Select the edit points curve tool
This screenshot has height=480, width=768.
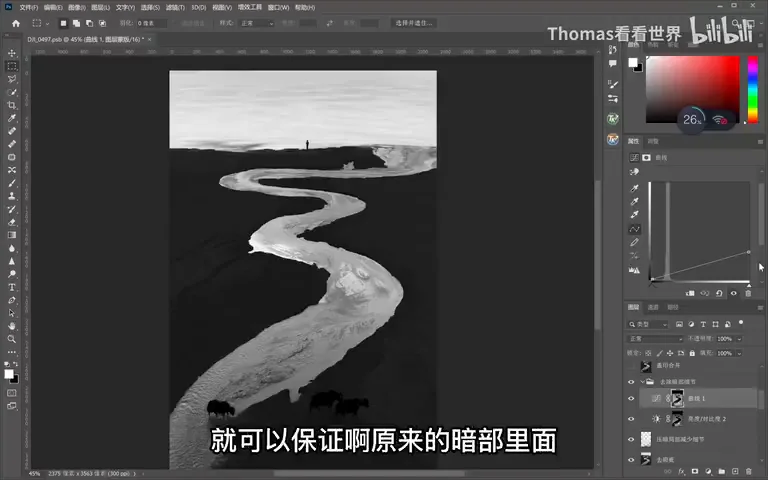(x=634, y=229)
